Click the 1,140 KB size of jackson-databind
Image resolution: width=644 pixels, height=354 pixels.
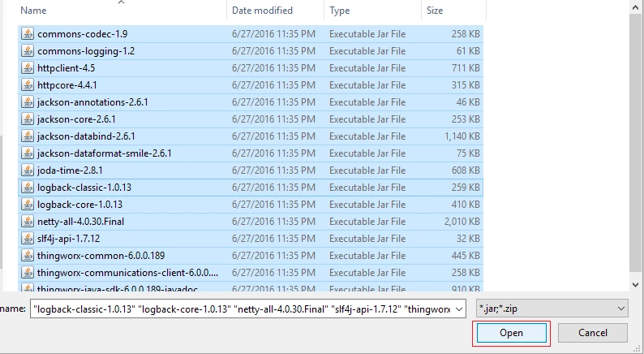pyautogui.click(x=462, y=136)
